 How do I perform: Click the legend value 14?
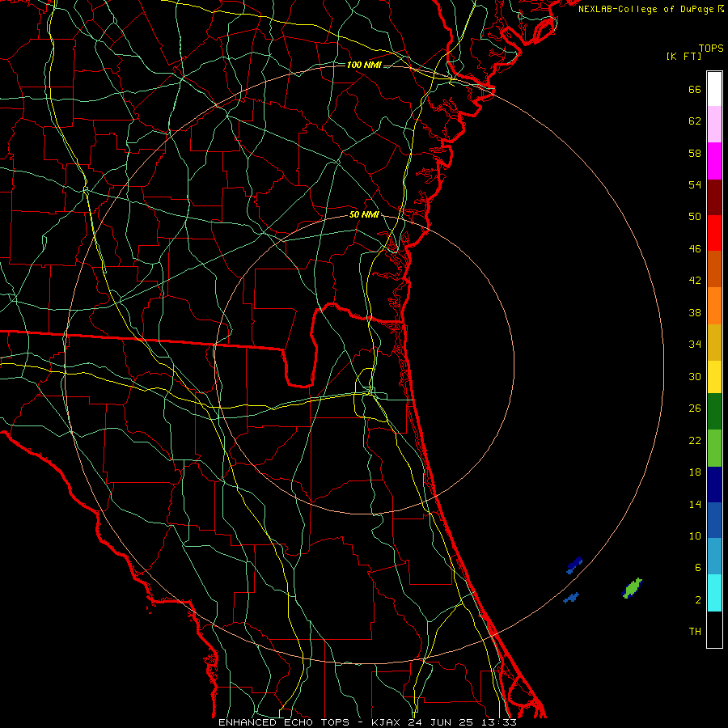click(x=695, y=504)
